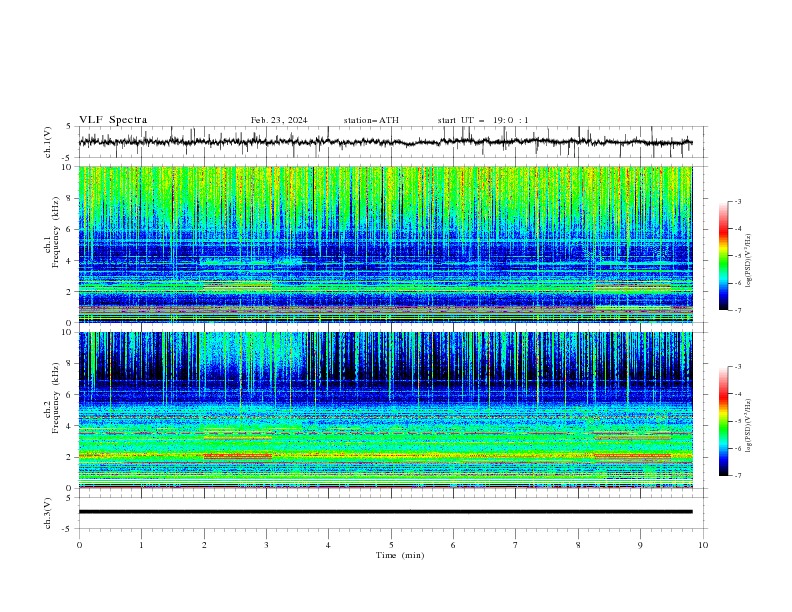Click the "VLF Spectra" title text
This screenshot has width=792, height=612.
pyautogui.click(x=113, y=120)
